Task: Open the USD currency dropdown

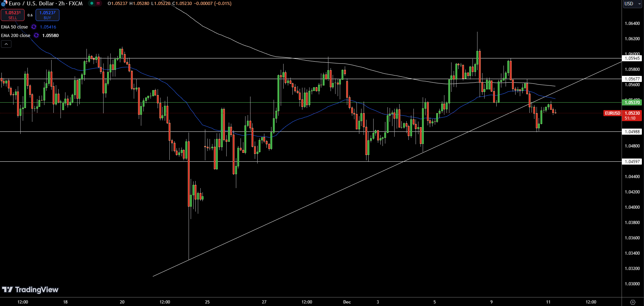Action: coord(633,4)
